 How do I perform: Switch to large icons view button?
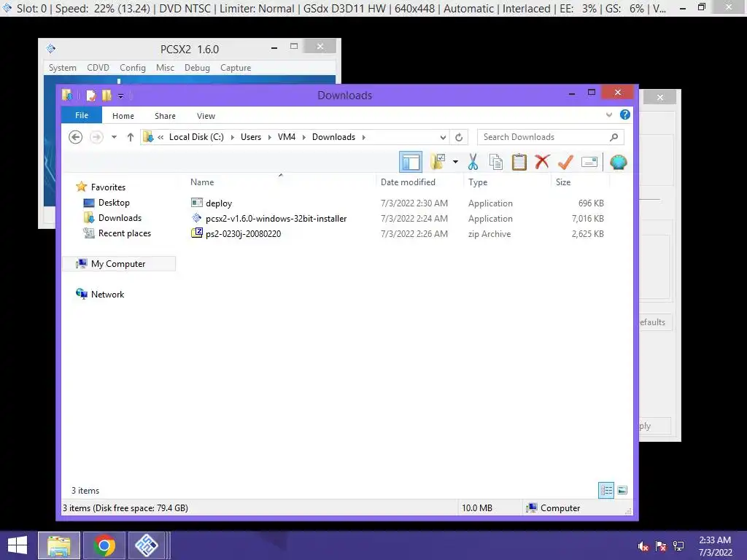tap(622, 490)
